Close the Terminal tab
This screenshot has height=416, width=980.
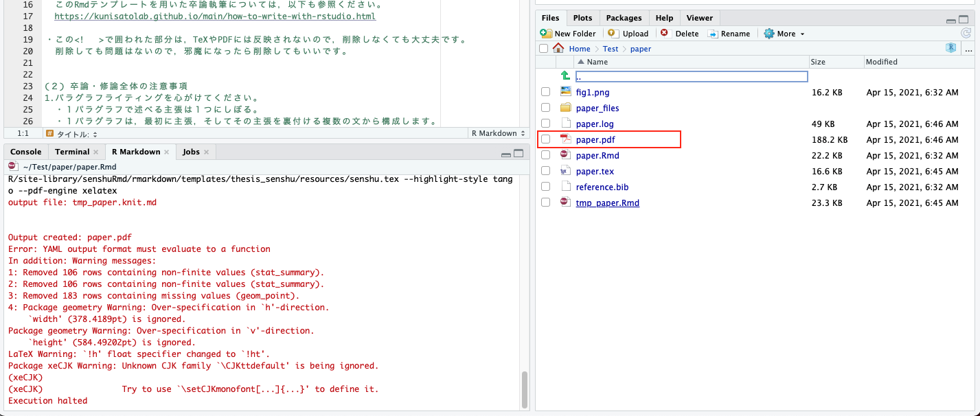pos(96,152)
